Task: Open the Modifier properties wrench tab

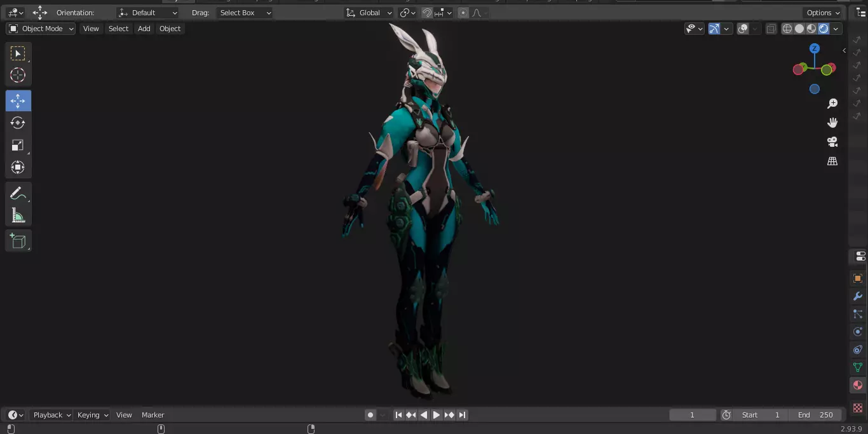Action: (x=858, y=296)
